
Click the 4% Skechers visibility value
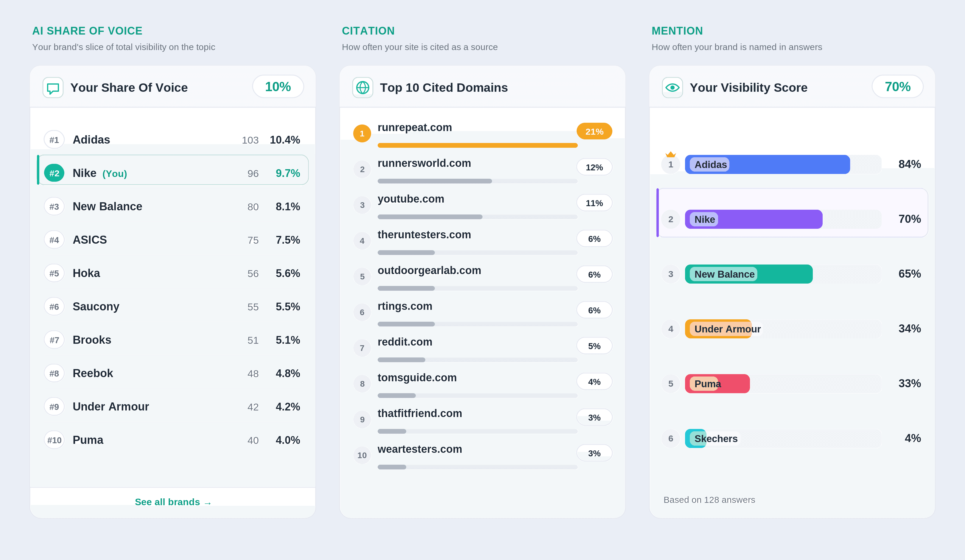[913, 438]
